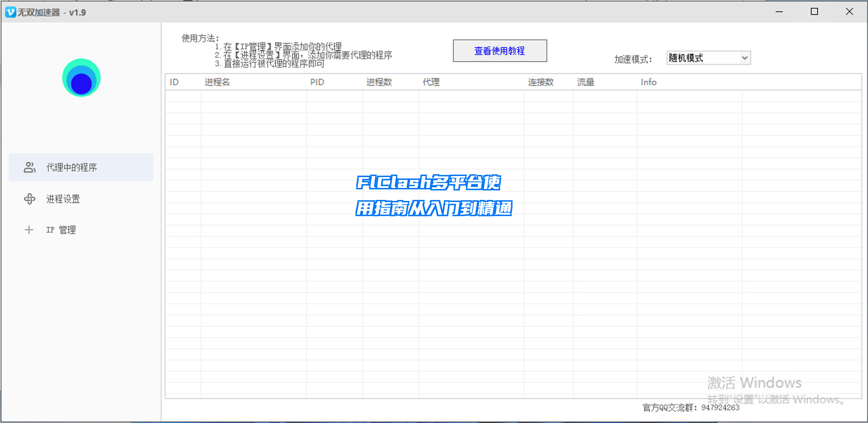This screenshot has height=423, width=868.
Task: Click the 连接数 column header
Action: click(549, 82)
